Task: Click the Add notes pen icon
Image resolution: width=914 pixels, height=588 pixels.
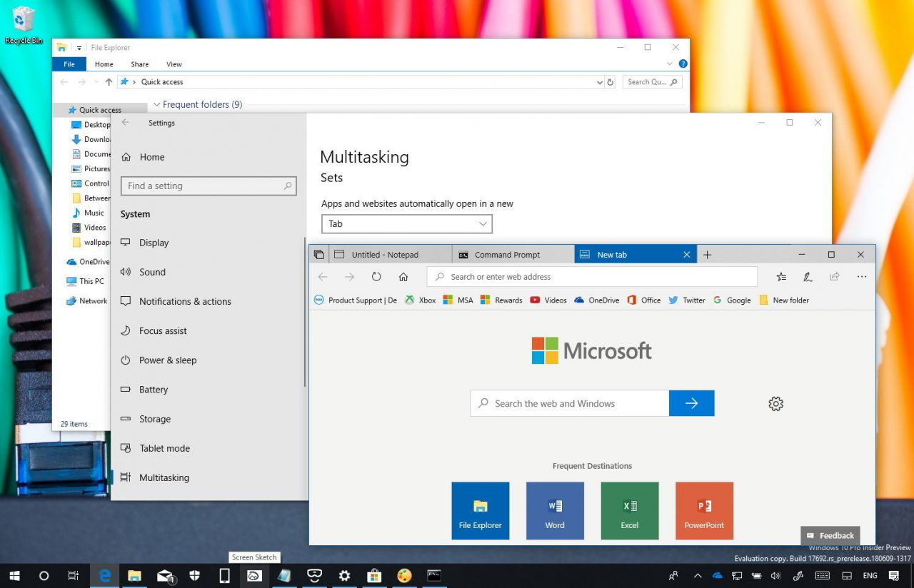Action: click(808, 277)
